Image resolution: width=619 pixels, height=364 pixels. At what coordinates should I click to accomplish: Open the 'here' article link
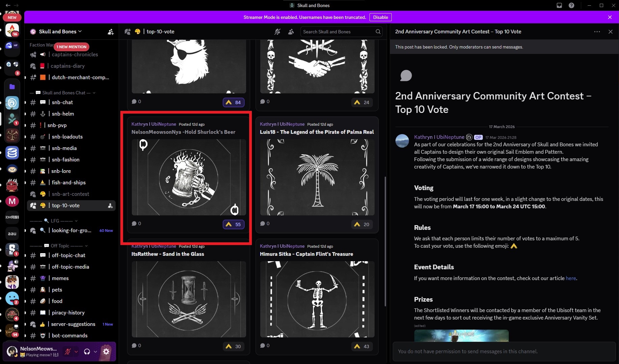(x=570, y=278)
